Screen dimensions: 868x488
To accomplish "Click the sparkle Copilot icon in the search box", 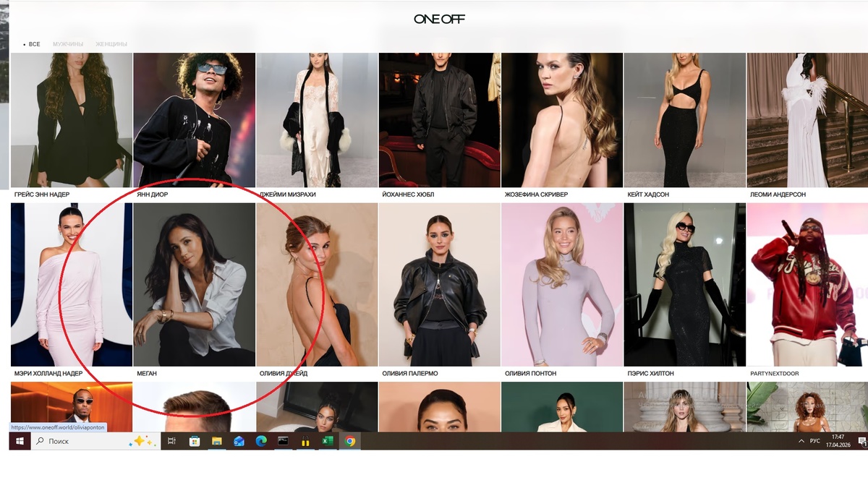I will coord(141,441).
